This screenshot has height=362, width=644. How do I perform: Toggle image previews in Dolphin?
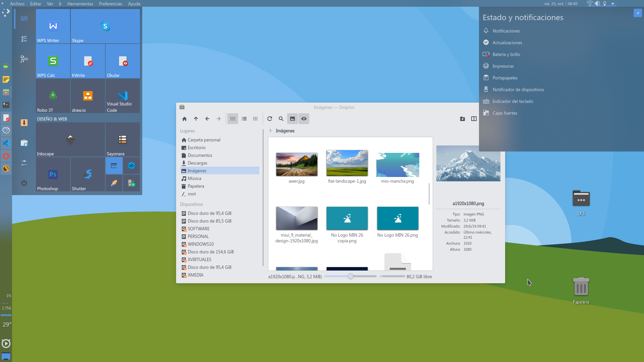[x=292, y=119]
